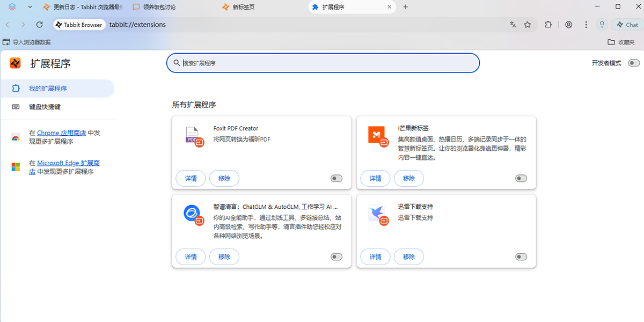Viewport: 644px width, 322px height.
Task: Select 键盘快捷键 in sidebar
Action: point(57,107)
